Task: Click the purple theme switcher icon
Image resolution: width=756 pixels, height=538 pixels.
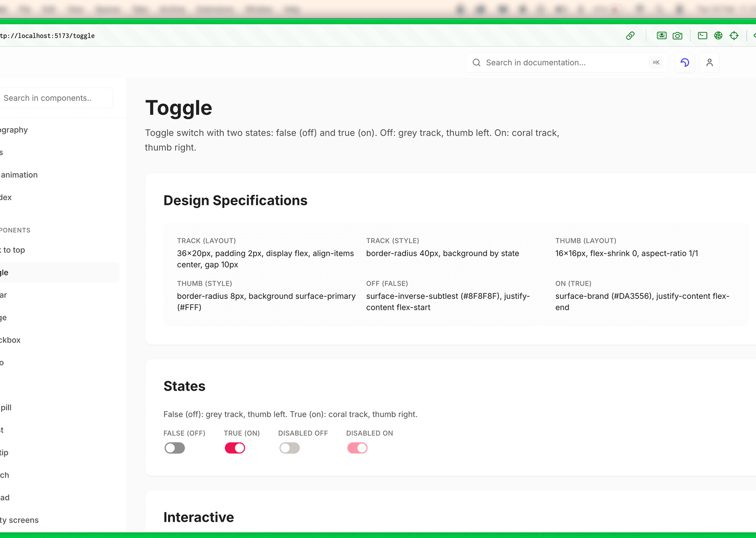Action: pos(685,63)
